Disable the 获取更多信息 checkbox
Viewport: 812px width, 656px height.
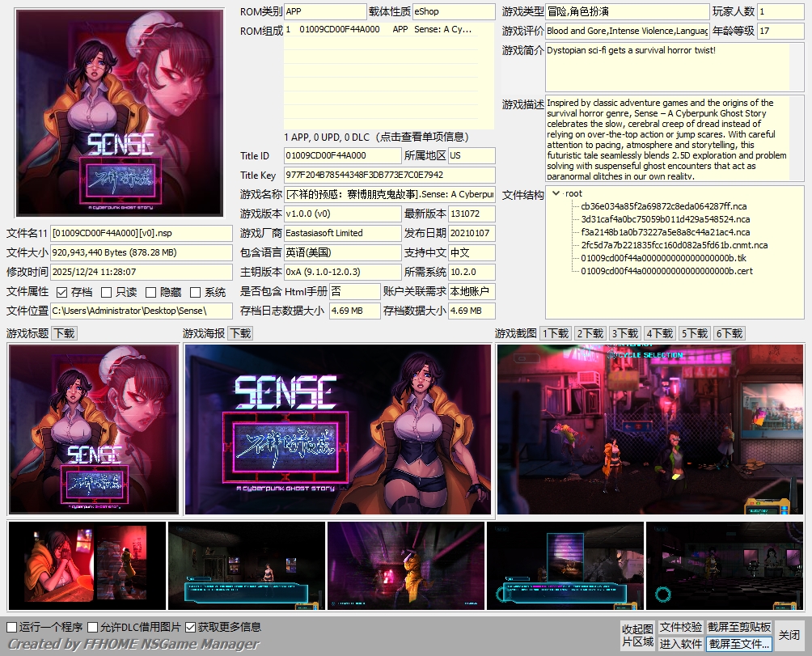tap(191, 627)
